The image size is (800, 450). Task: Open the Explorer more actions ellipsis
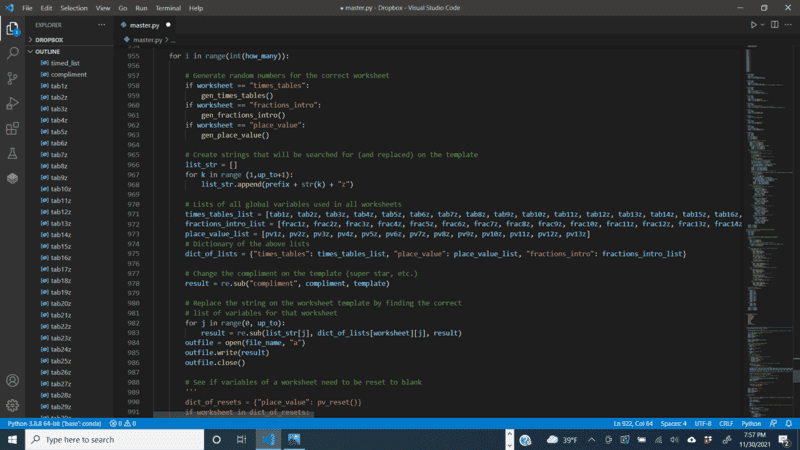click(101, 24)
